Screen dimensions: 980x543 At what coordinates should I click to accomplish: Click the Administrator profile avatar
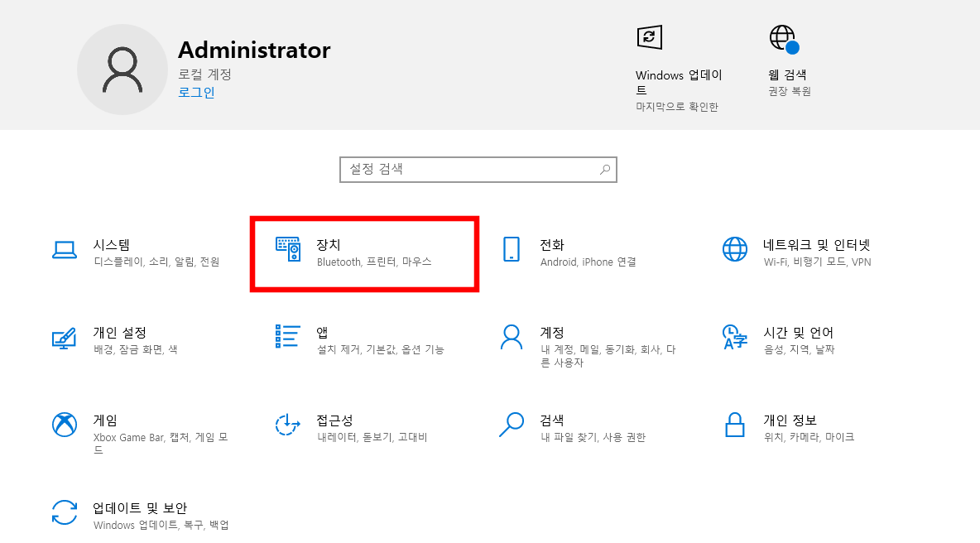[x=122, y=70]
